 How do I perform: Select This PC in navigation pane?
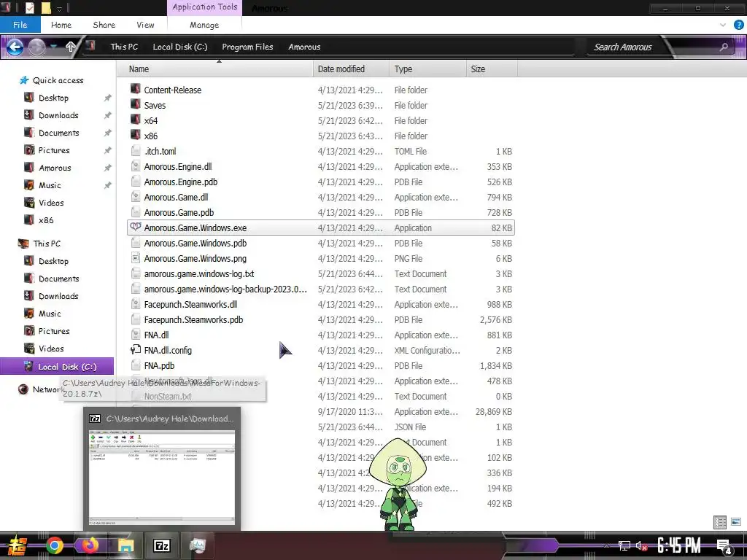coord(47,244)
